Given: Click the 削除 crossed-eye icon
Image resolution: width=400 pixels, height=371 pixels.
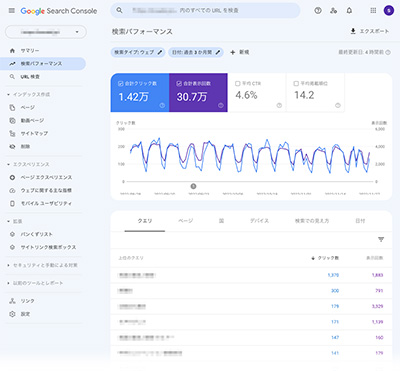Looking at the screenshot, I should pos(12,146).
